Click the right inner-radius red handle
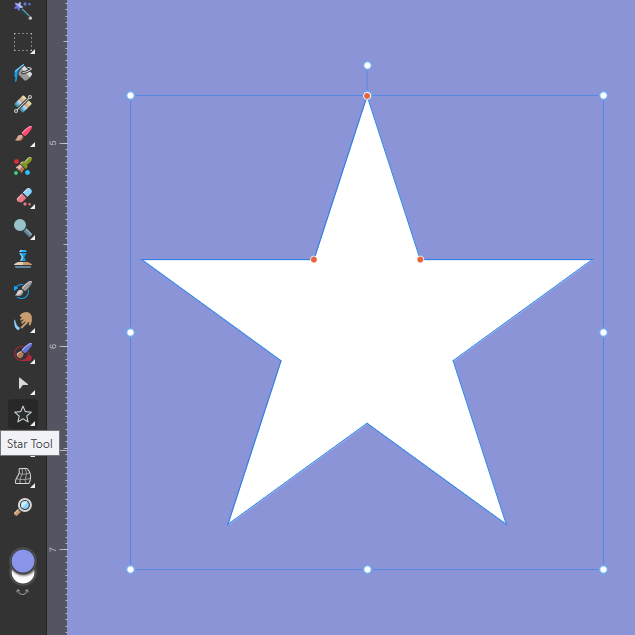 pos(420,259)
